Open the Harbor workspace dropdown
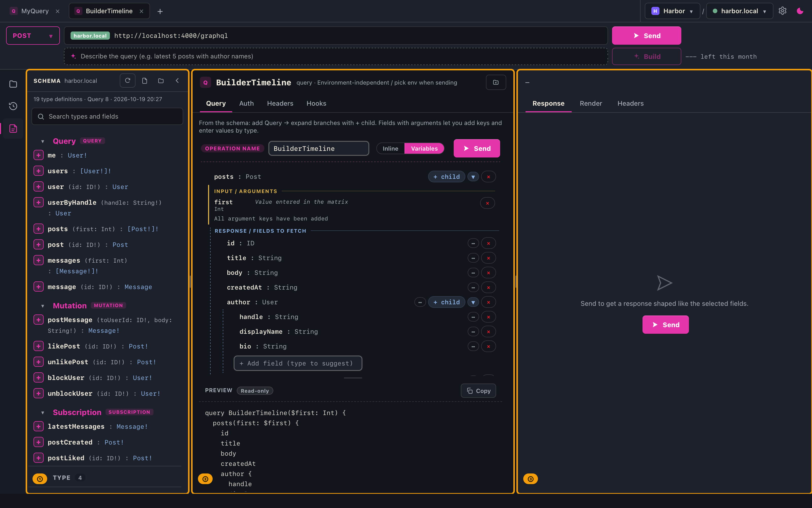The height and width of the screenshot is (508, 812). (x=672, y=11)
